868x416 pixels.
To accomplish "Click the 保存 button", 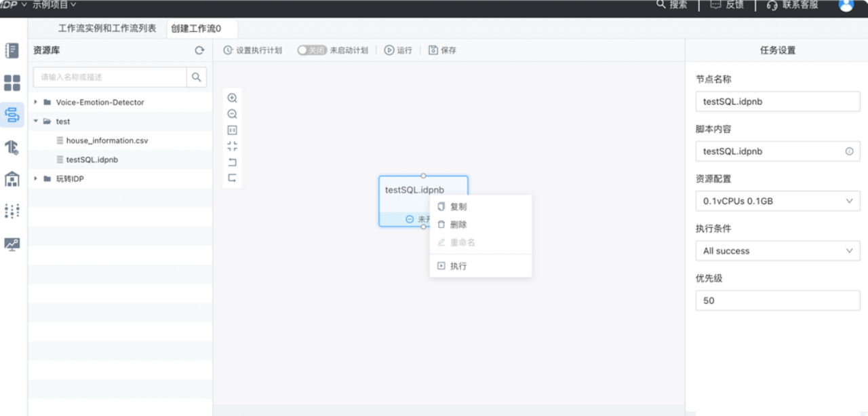I will pyautogui.click(x=443, y=50).
